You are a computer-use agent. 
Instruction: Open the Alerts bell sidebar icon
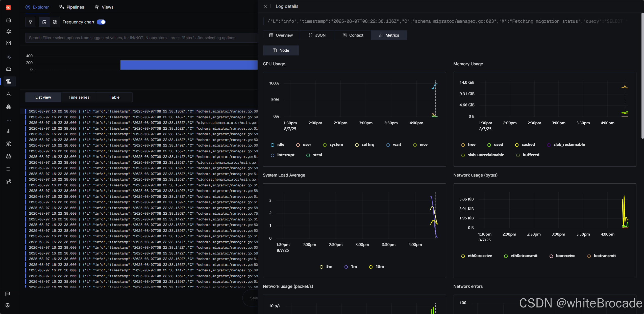(x=9, y=32)
